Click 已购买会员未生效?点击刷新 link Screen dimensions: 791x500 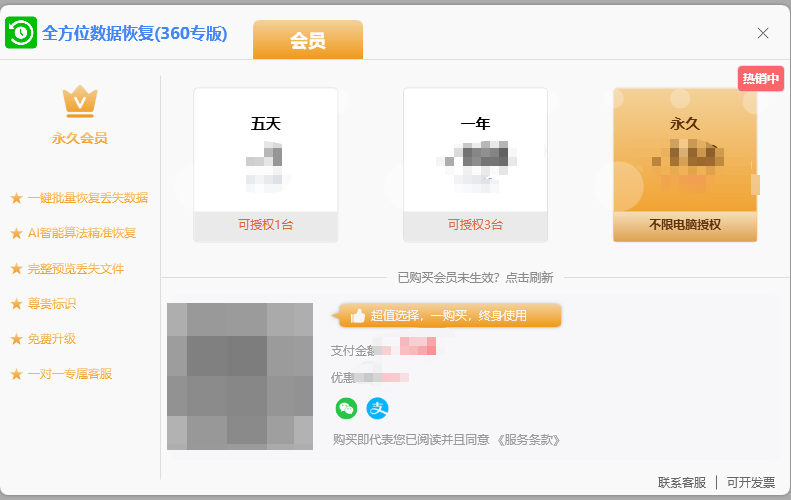pos(475,277)
